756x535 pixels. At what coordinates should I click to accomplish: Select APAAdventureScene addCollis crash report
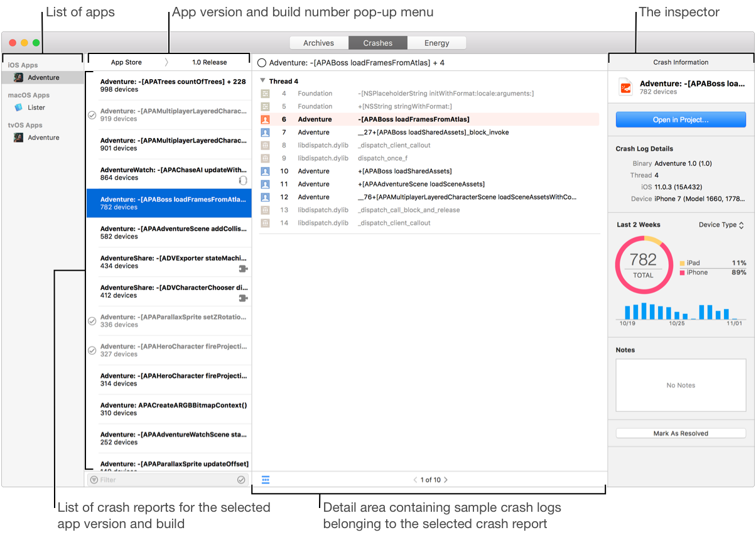(x=169, y=232)
